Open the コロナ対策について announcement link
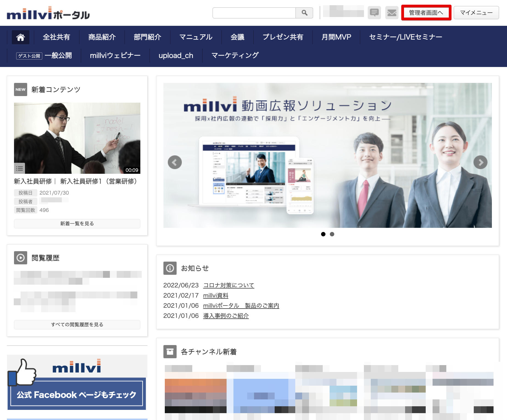 coord(229,285)
